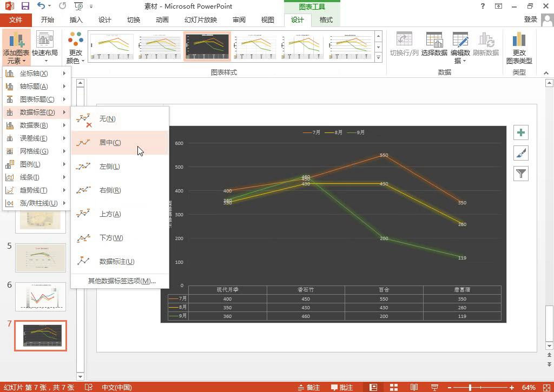554x392 pixels.
Task: Click 编辑数据 icon
Action: click(460, 48)
